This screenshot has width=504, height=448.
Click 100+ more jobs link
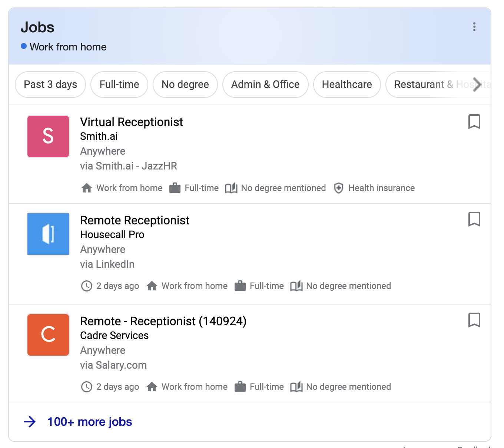tap(90, 422)
